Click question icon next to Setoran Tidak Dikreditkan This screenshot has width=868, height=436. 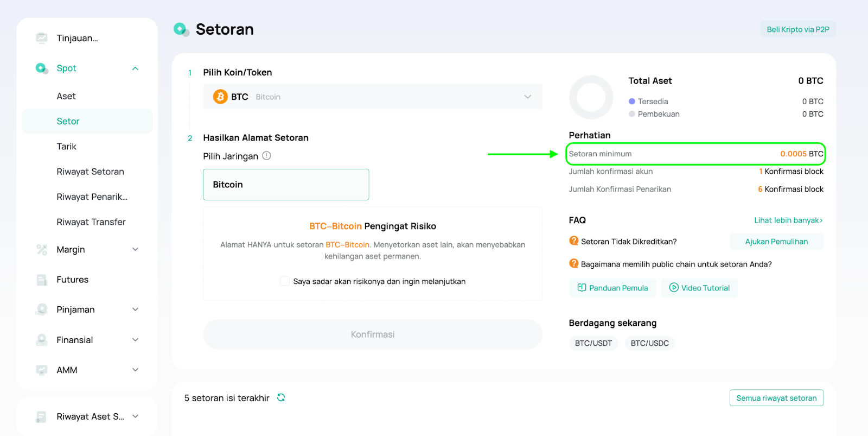click(x=573, y=241)
